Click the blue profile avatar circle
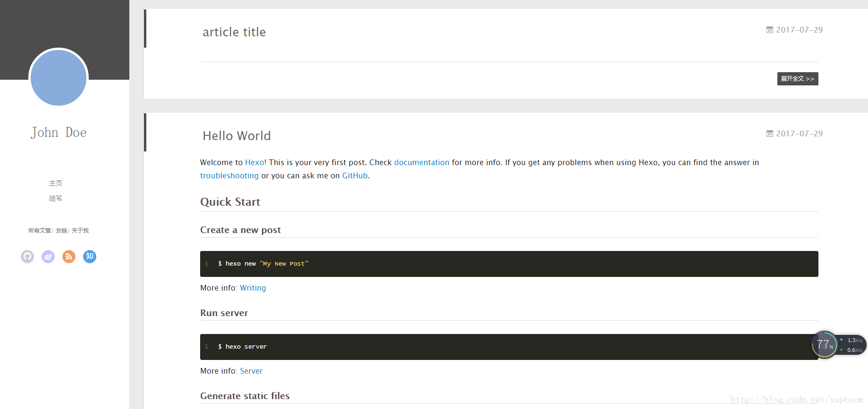The image size is (868, 409). click(x=59, y=78)
